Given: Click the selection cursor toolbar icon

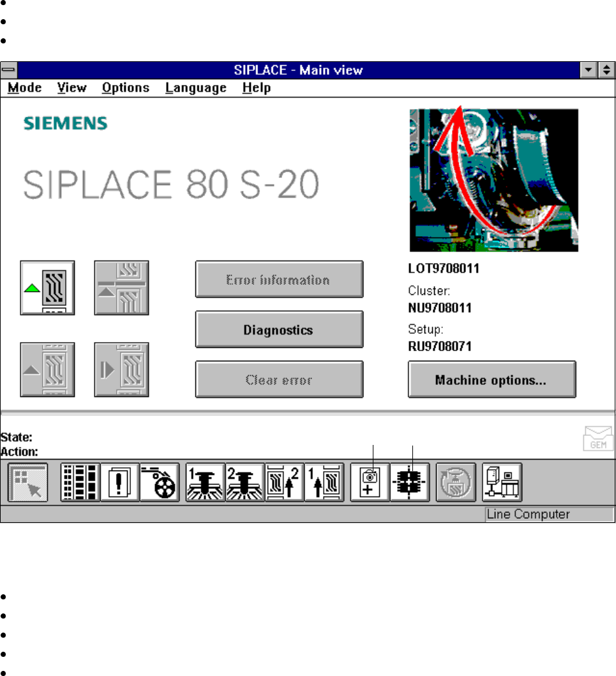Looking at the screenshot, I should click(28, 483).
